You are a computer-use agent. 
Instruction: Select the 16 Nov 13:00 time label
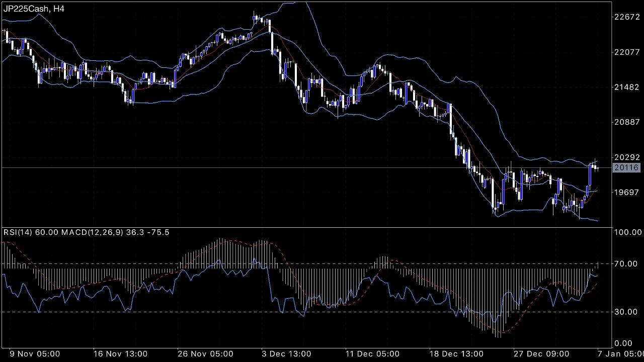pos(121,353)
